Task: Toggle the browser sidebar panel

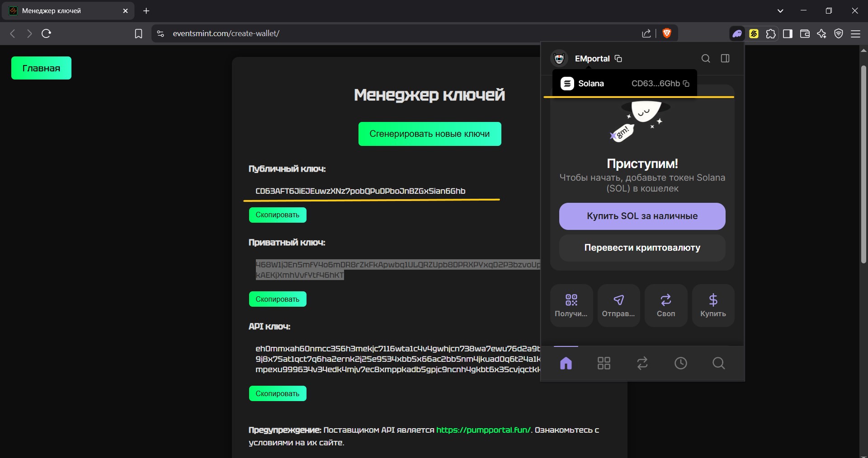Action: [x=788, y=34]
